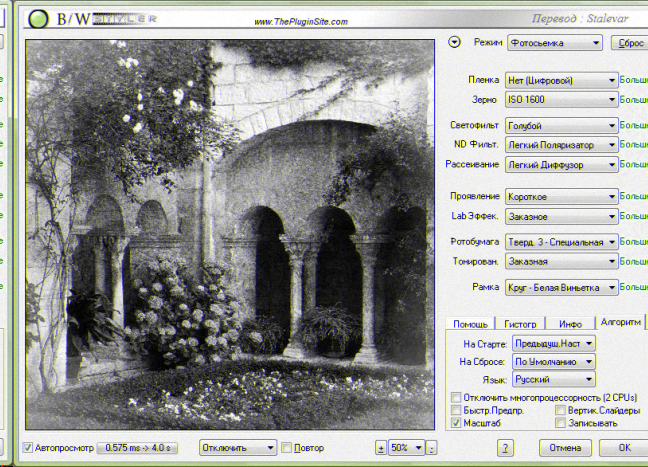
Task: Open the Рамка dropdown for frame style
Action: (561, 287)
